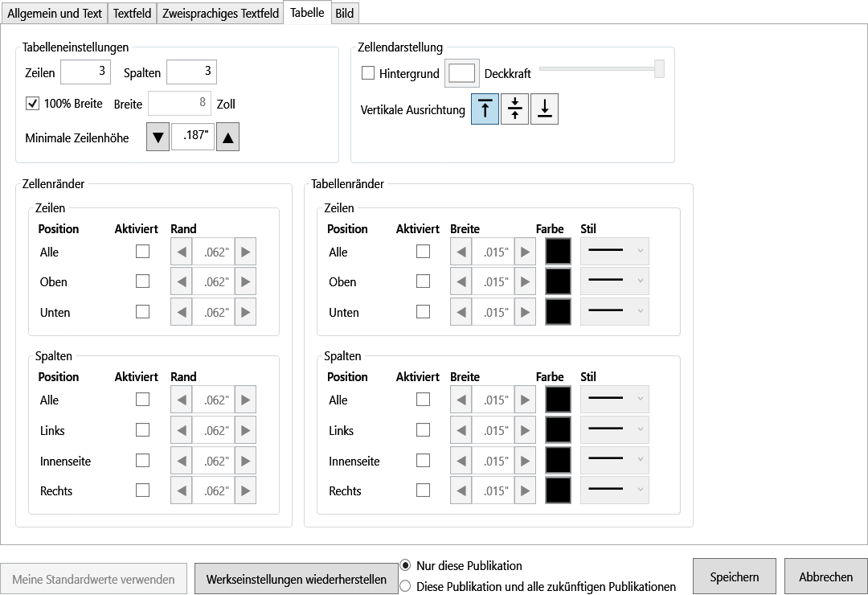Decrease cell margin for columns Links
The height and width of the screenshot is (595, 868).
coord(182,430)
